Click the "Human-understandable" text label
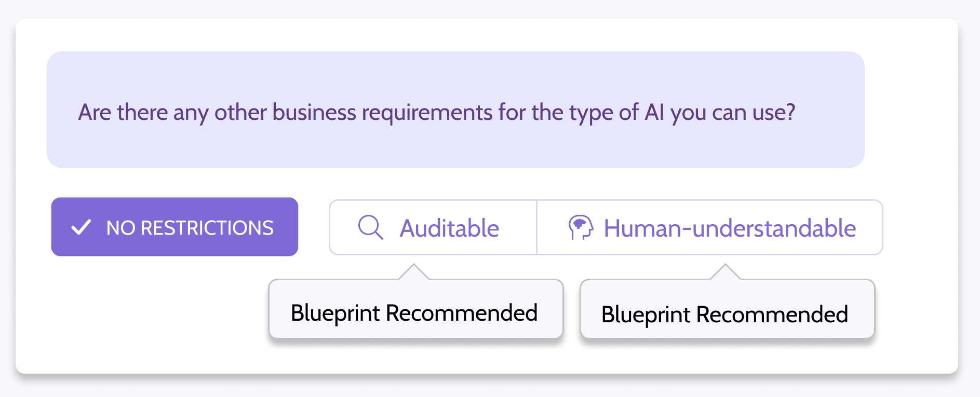Viewport: 980px width, 397px height. (730, 228)
